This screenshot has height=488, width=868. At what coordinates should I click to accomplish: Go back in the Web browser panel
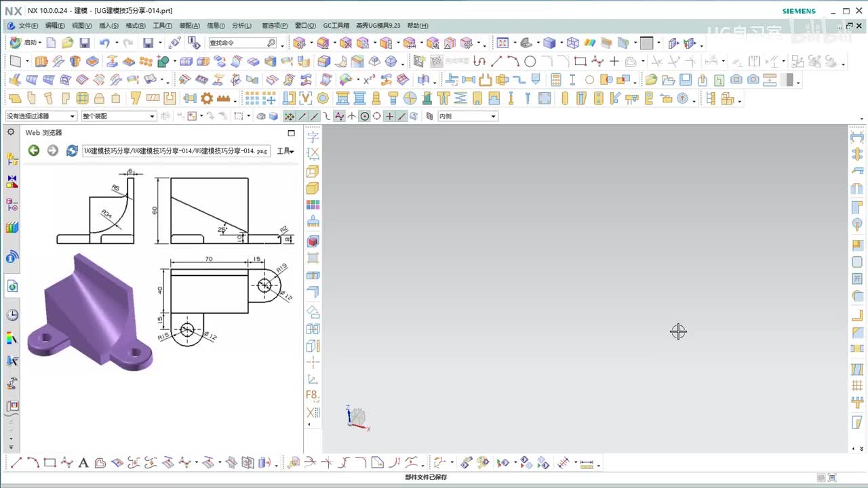[x=34, y=150]
